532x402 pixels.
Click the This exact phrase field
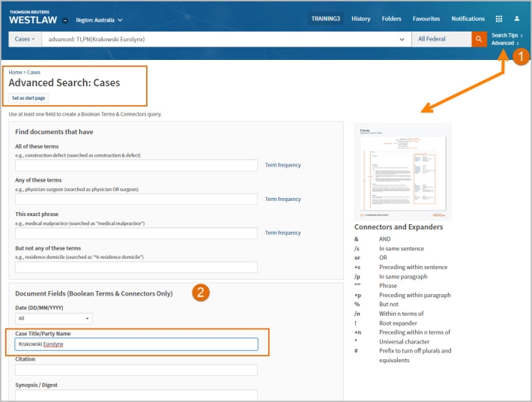pos(136,233)
